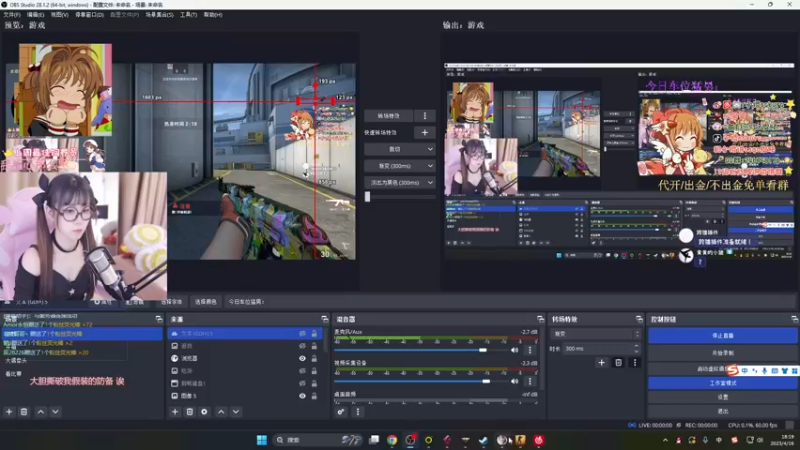This screenshot has width=800, height=450.
Task: Open options menu for 麦克风/Aux channel
Action: (x=530, y=350)
